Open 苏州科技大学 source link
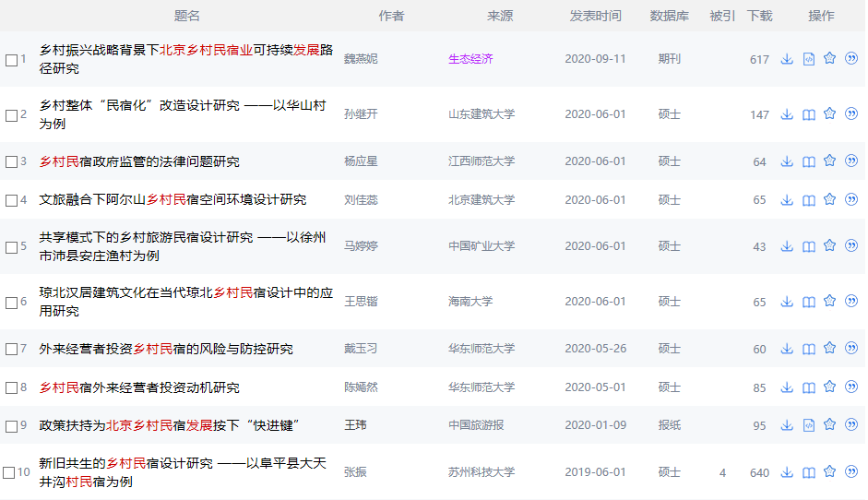 [x=482, y=472]
